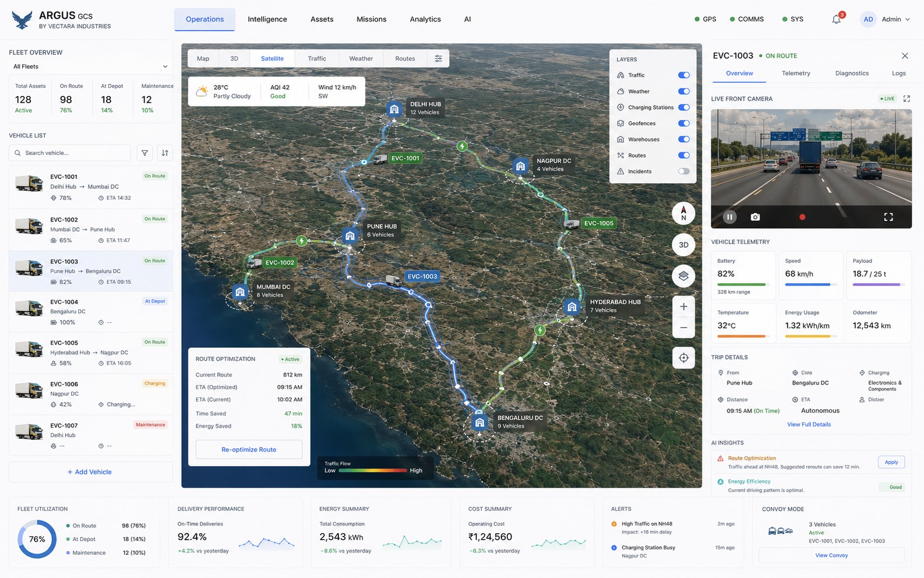Take a camera snapshot
Image resolution: width=924 pixels, height=578 pixels.
point(755,217)
